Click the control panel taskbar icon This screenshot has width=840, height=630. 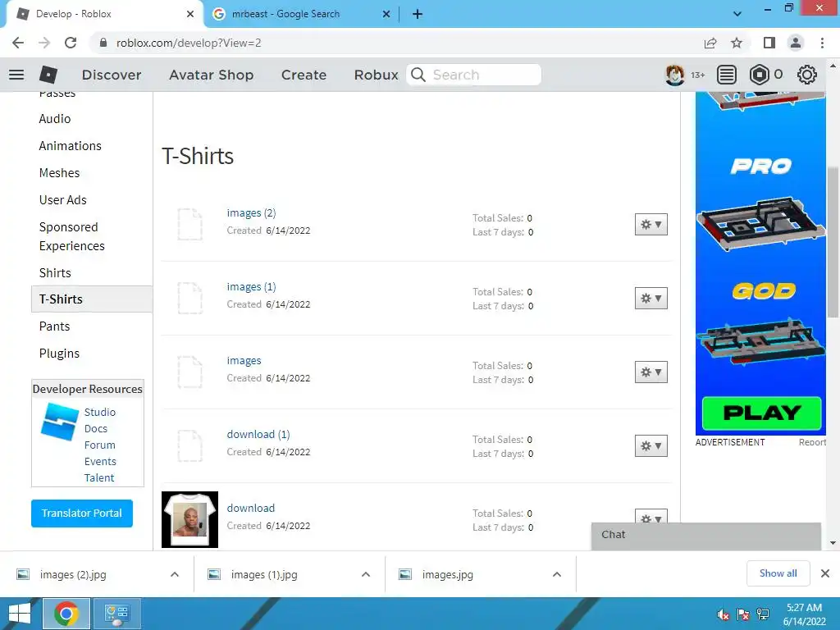coord(118,614)
